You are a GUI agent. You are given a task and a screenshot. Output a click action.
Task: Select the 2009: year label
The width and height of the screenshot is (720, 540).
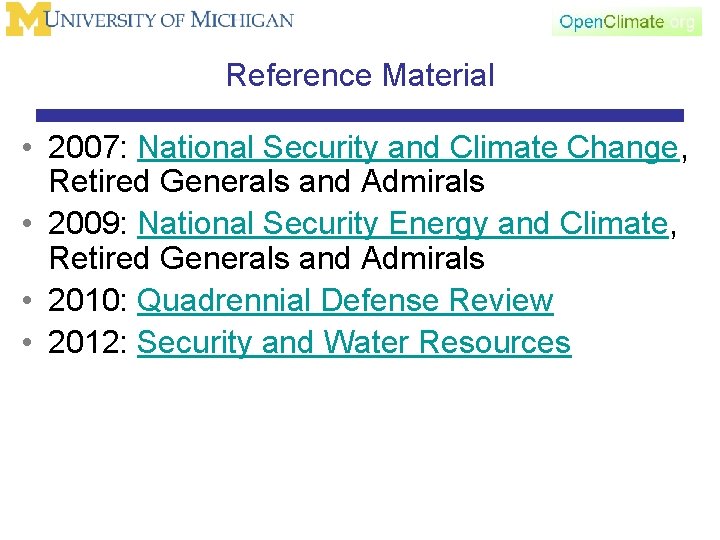(89, 224)
